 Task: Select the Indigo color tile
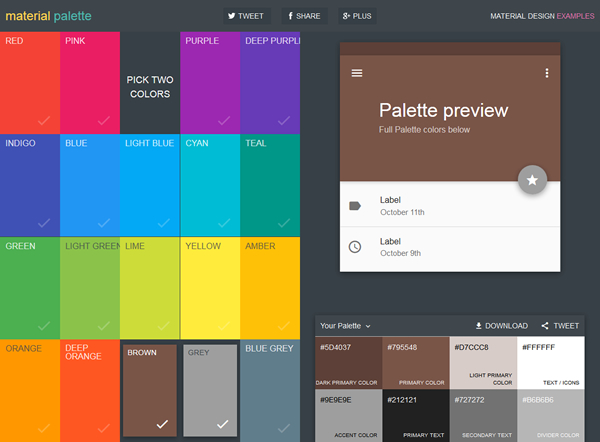30,185
